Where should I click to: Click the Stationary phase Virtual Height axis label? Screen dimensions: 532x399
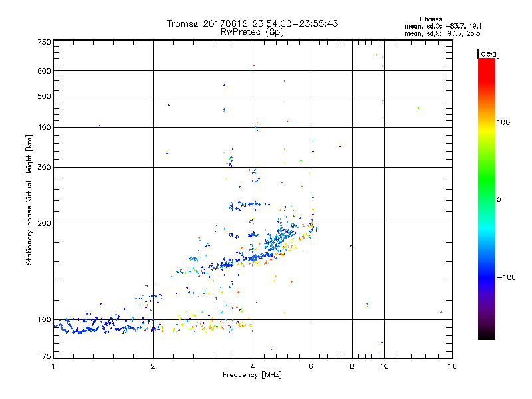click(29, 199)
